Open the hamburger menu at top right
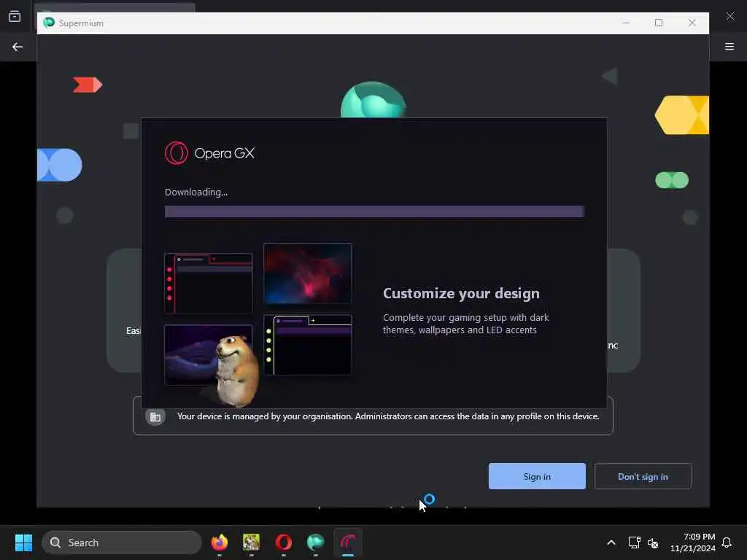 [x=729, y=47]
